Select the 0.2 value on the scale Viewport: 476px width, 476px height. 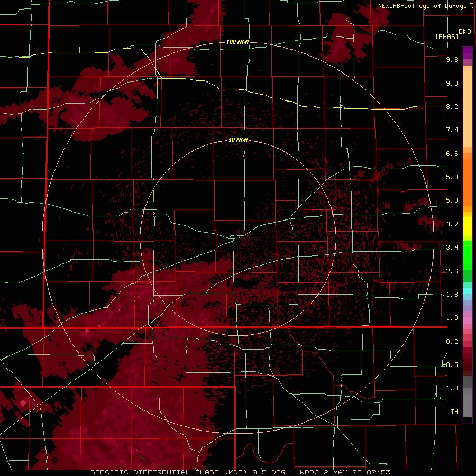(452, 342)
